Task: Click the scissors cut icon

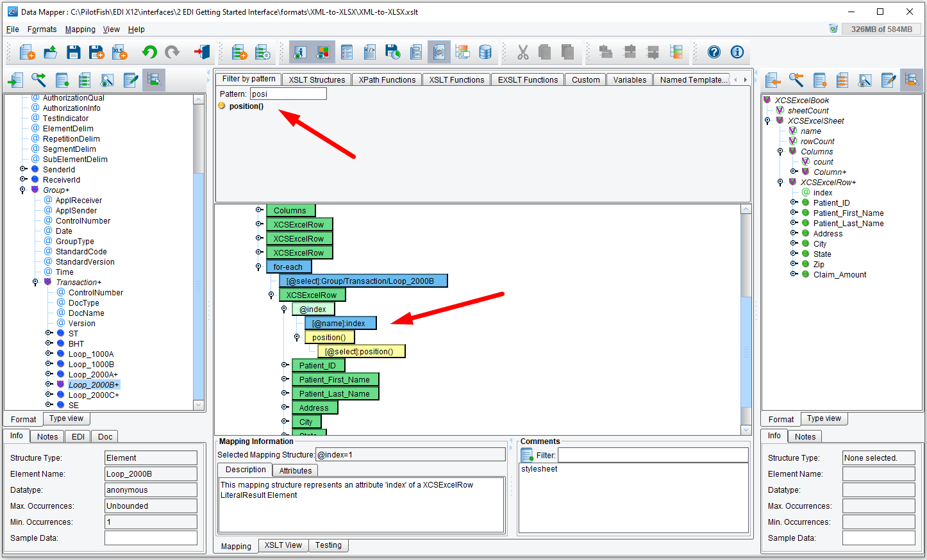Action: coord(523,52)
